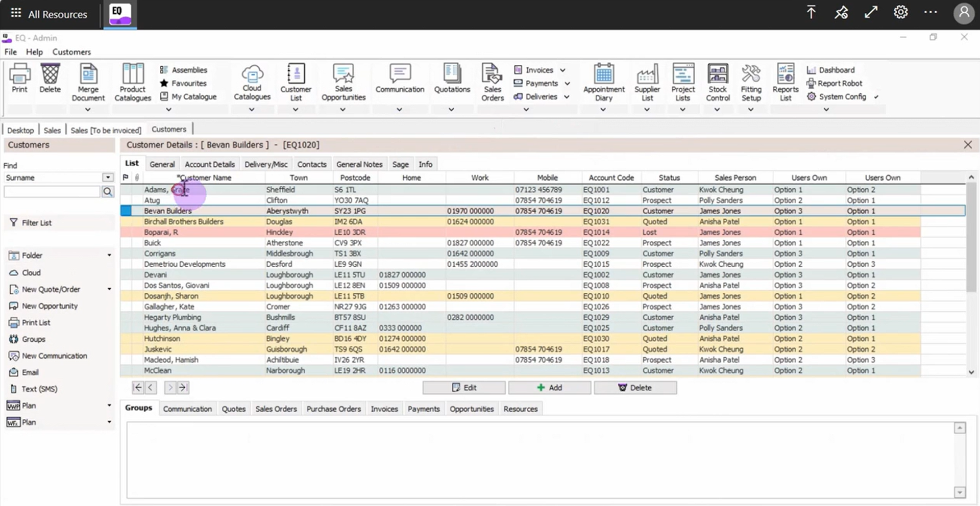The height and width of the screenshot is (506, 980).
Task: Open Stock Control
Action: pos(718,82)
